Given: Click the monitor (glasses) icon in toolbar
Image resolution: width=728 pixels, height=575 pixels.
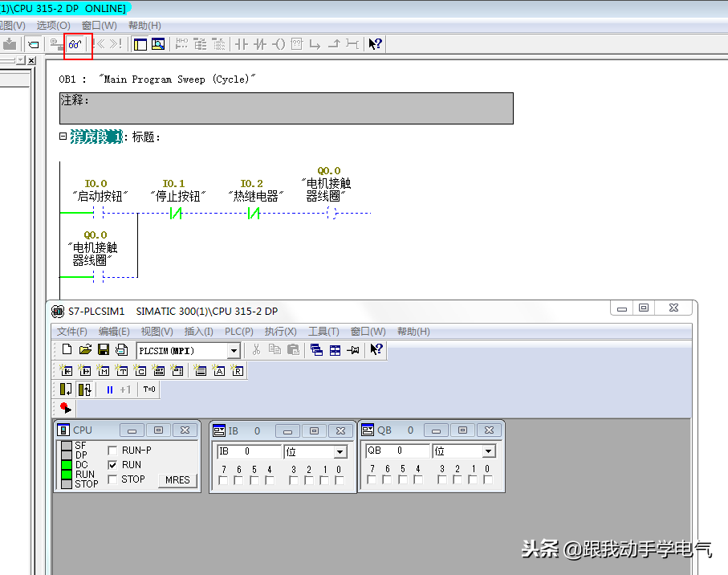Looking at the screenshot, I should (x=77, y=44).
